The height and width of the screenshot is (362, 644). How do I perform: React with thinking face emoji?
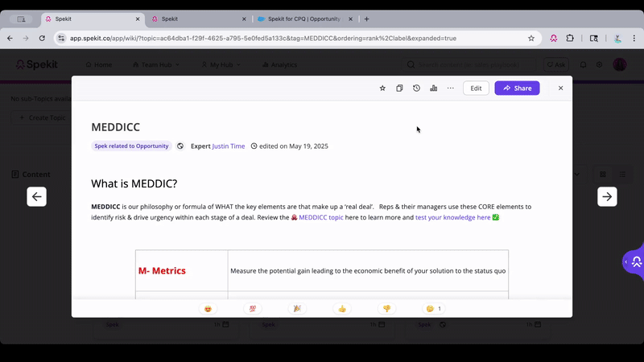click(x=434, y=309)
